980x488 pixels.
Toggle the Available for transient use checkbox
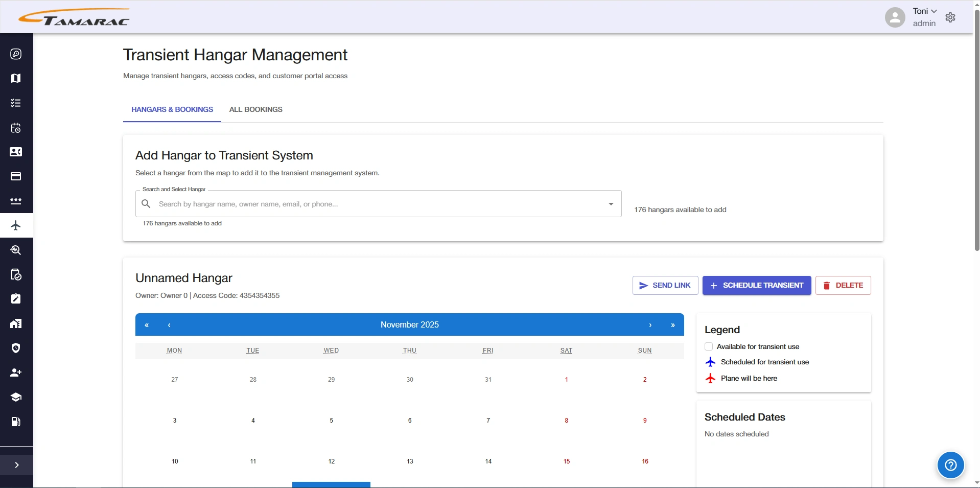point(709,346)
